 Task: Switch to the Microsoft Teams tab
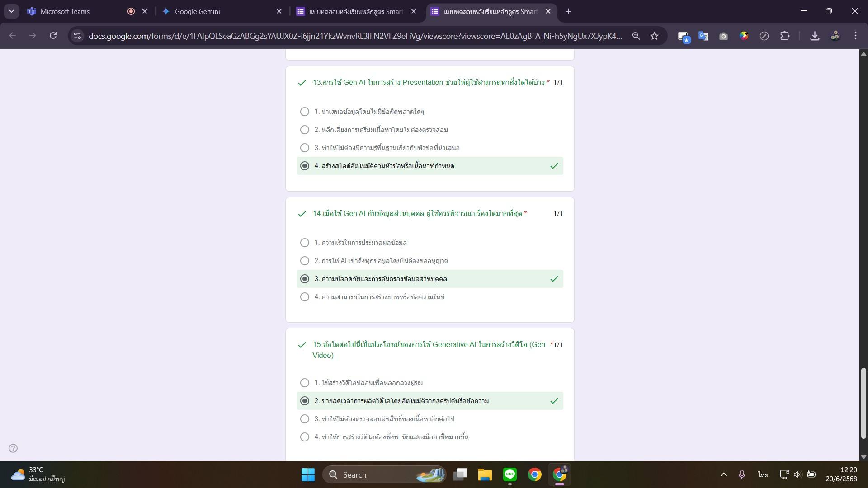[x=65, y=12]
